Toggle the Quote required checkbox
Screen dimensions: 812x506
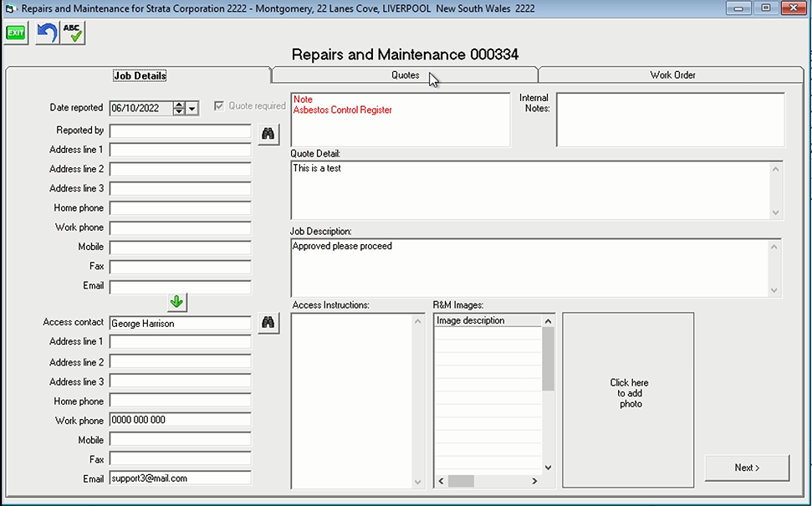[x=219, y=106]
